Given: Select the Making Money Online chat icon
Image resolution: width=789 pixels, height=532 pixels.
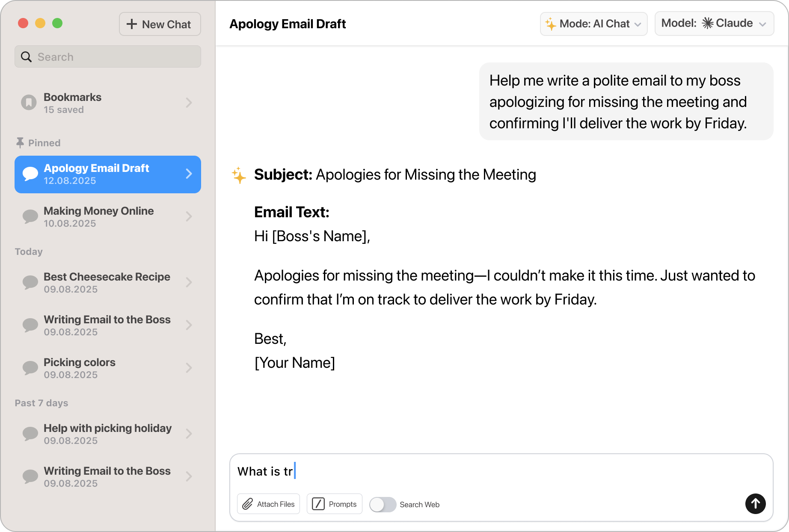Looking at the screenshot, I should click(x=30, y=217).
